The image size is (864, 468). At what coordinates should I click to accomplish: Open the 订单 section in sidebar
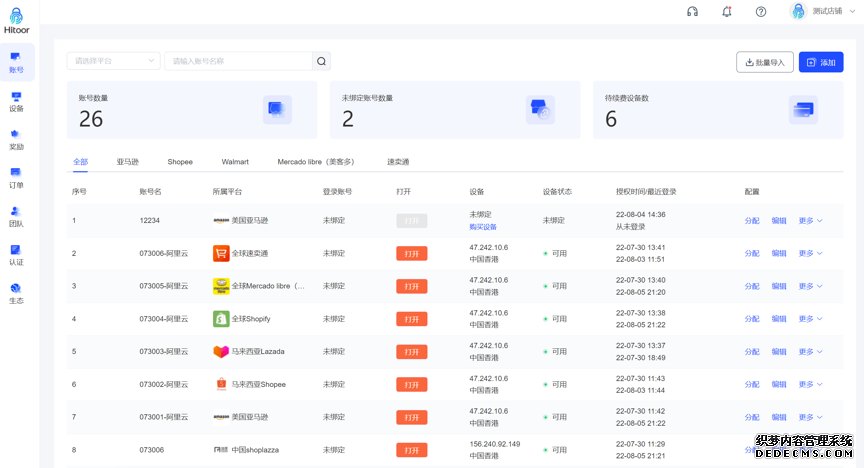tap(16, 179)
